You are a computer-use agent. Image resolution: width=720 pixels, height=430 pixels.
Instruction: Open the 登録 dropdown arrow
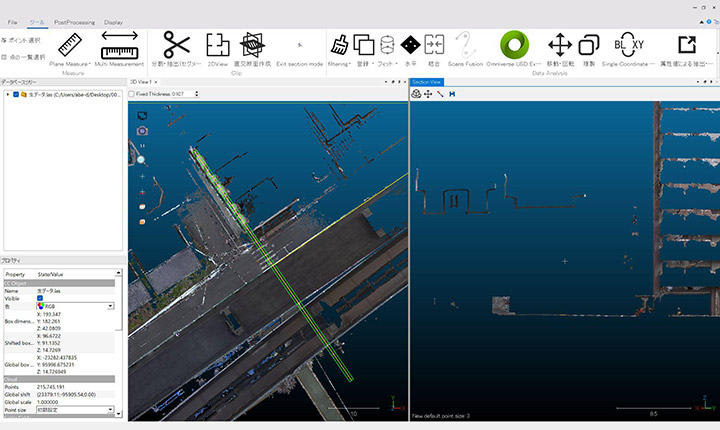(x=373, y=64)
